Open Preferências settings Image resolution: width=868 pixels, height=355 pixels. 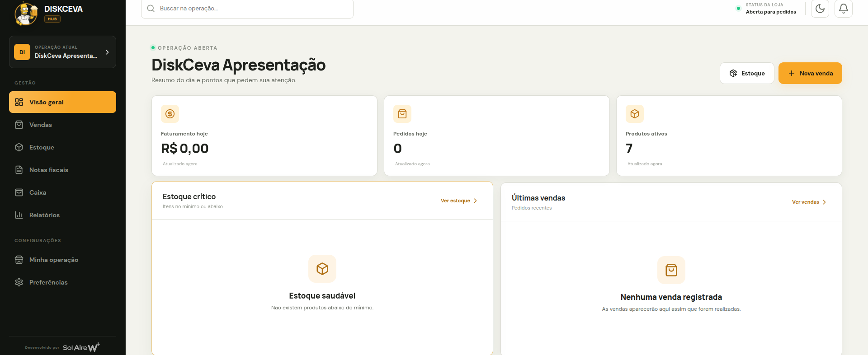[x=62, y=282]
